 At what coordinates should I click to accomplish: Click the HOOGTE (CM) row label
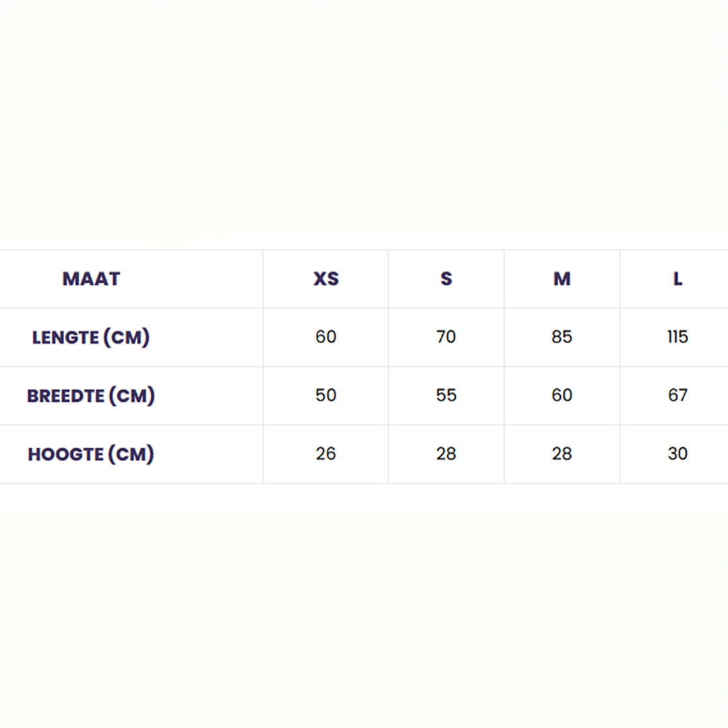tap(91, 454)
